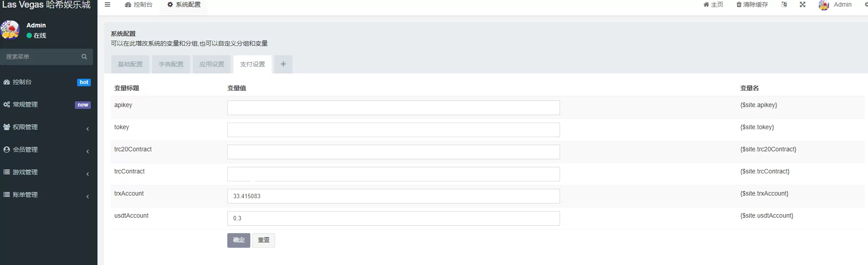Expand the 权限管理 sidebar menu
The image size is (868, 265).
click(47, 127)
